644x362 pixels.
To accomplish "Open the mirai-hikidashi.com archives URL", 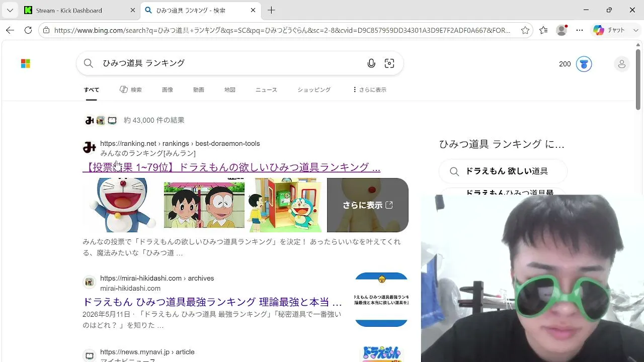I will coord(157,279).
